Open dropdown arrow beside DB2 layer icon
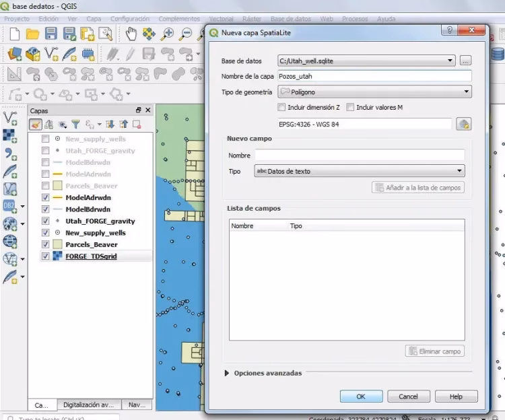505x420 pixels. [22, 207]
